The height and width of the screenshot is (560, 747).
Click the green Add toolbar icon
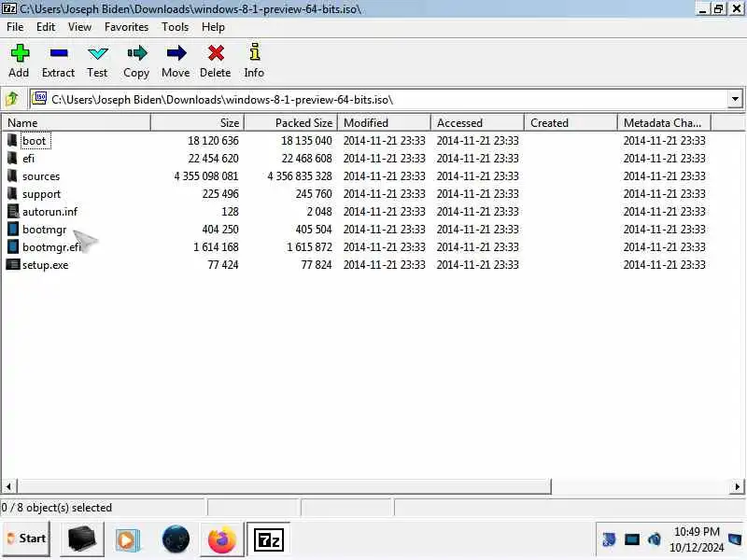20,53
